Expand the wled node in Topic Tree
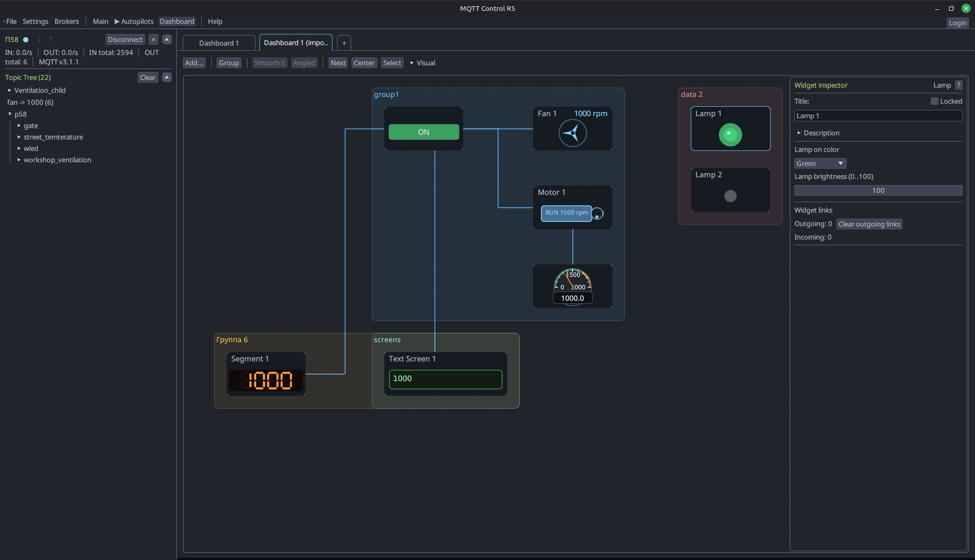This screenshot has width=975, height=560. (x=20, y=148)
